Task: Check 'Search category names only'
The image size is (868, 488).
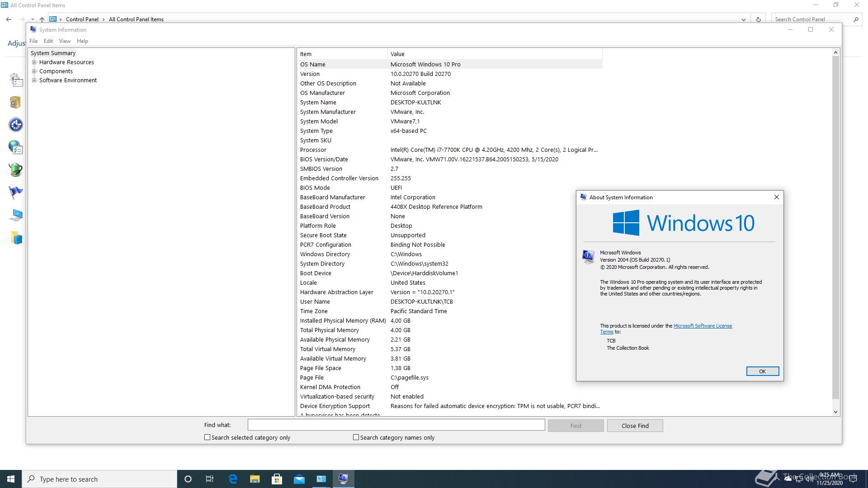Action: [x=356, y=437]
